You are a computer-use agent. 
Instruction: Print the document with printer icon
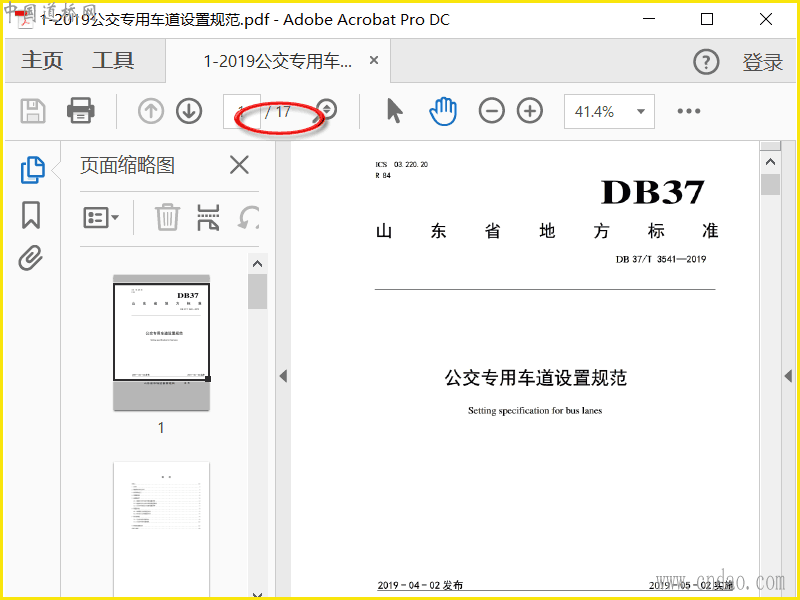point(81,111)
